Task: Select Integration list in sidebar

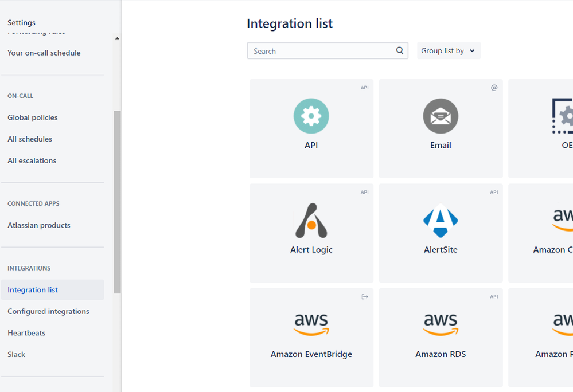Action: [53, 290]
